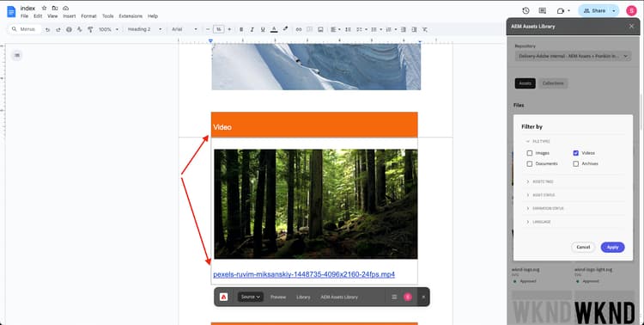Open the Arial font dropdown
Viewport: 644px width, 325px height.
pos(185,29)
